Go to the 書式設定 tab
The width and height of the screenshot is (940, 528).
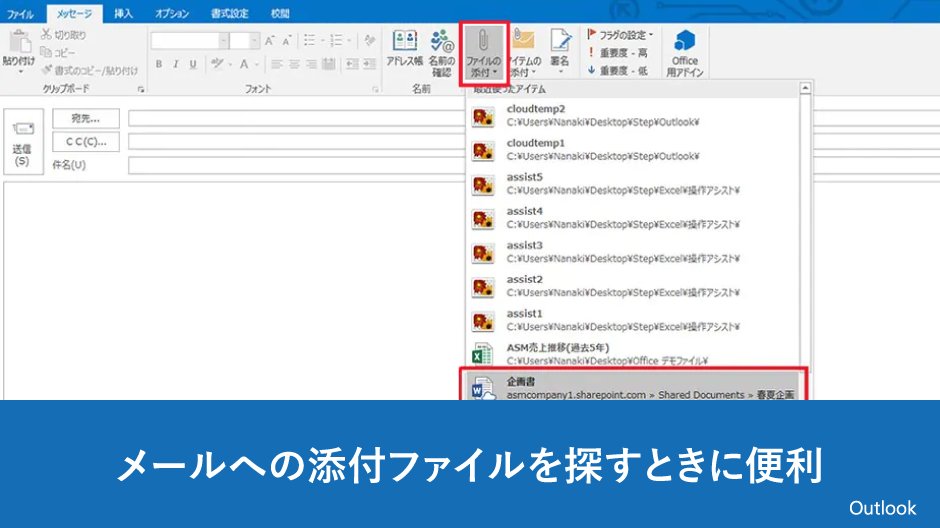pyautogui.click(x=229, y=13)
